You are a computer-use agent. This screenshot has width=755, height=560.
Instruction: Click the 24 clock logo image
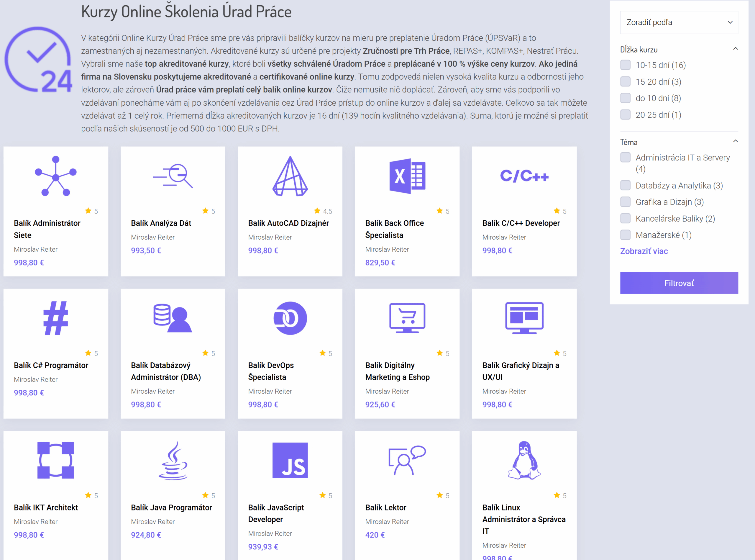[x=38, y=60]
